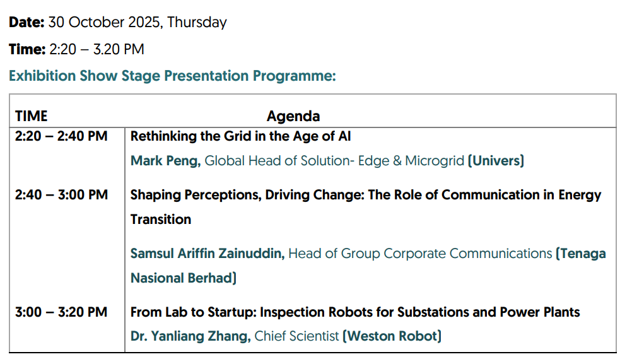This screenshot has height=364, width=644.
Task: Select the 2:40 – 3:00 PM time slot
Action: 62,195
